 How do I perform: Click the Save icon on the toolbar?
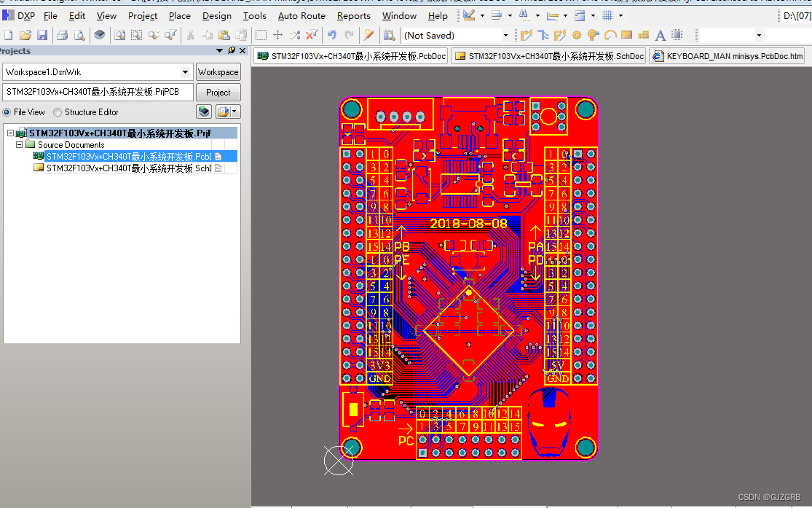[x=42, y=34]
